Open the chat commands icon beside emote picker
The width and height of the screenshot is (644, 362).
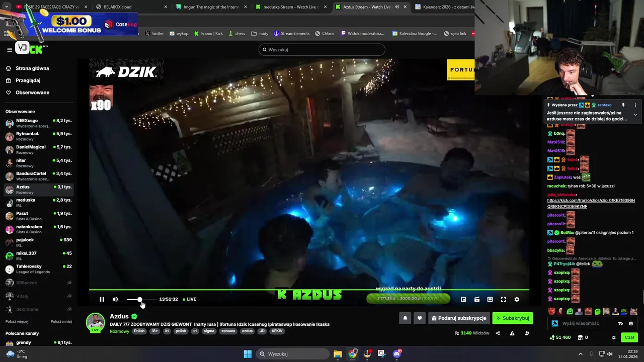pos(620,323)
